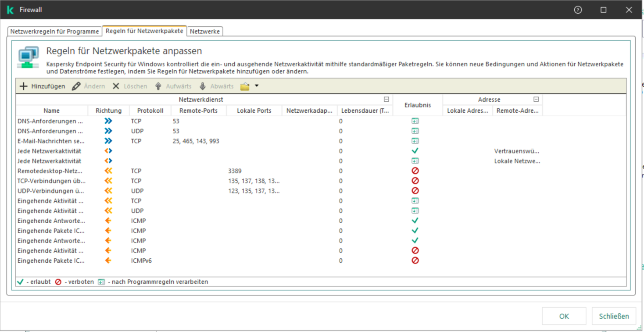Click the Löschen X icon

(x=116, y=86)
